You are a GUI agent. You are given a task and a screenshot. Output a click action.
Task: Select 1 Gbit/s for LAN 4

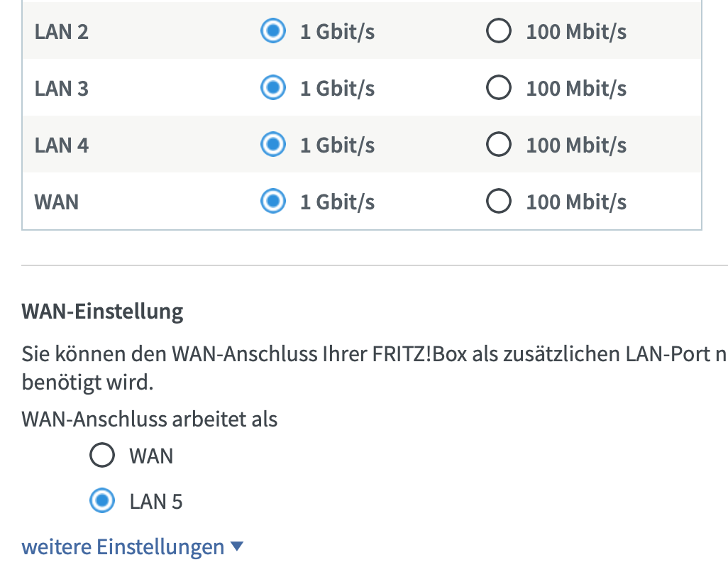[272, 144]
